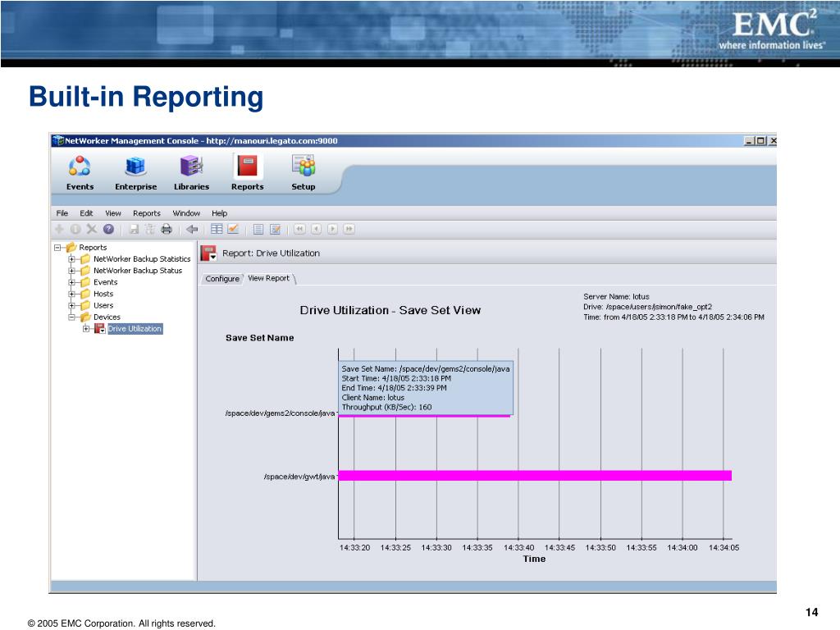Go to previous page of report
This screenshot has height=630, width=840.
coord(316,230)
